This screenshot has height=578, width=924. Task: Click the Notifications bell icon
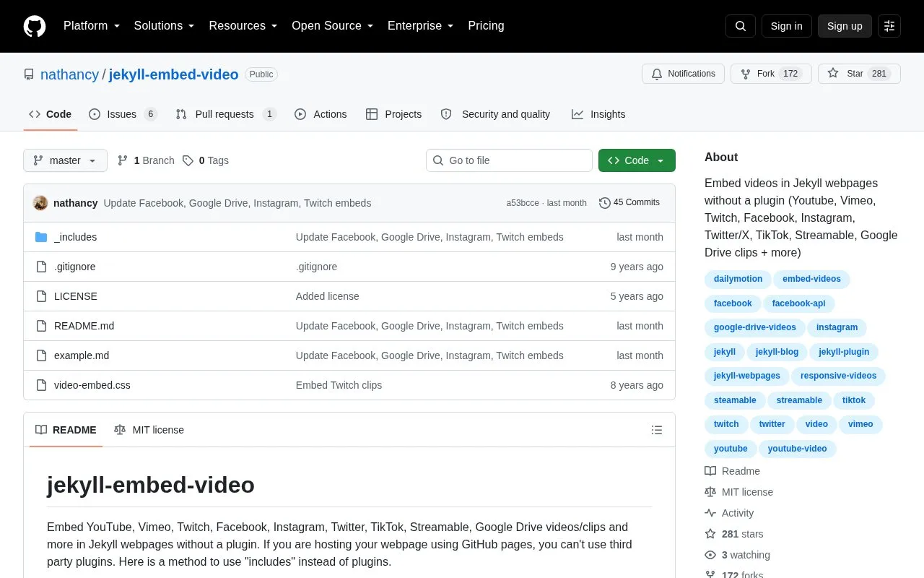(x=657, y=74)
